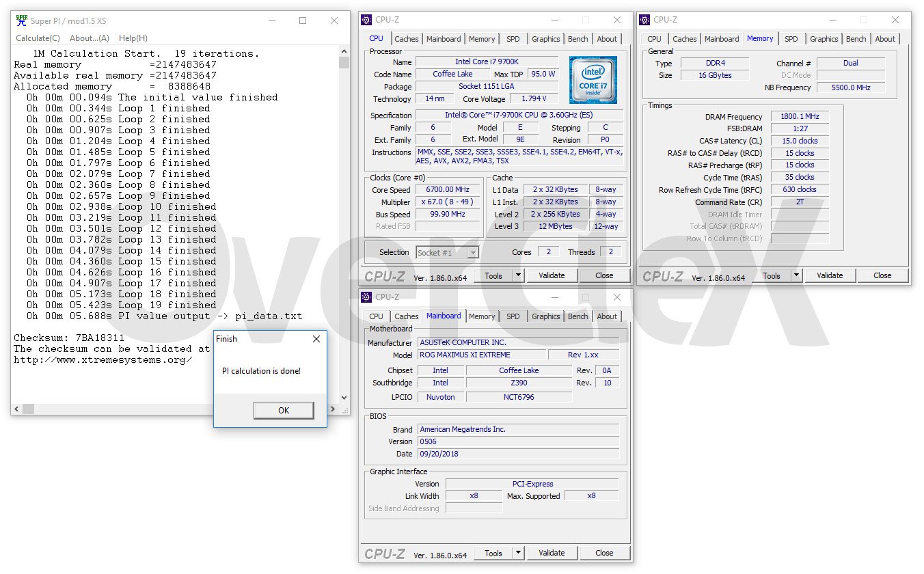
Task: Click the Intel Core i7 logo
Action: [593, 80]
